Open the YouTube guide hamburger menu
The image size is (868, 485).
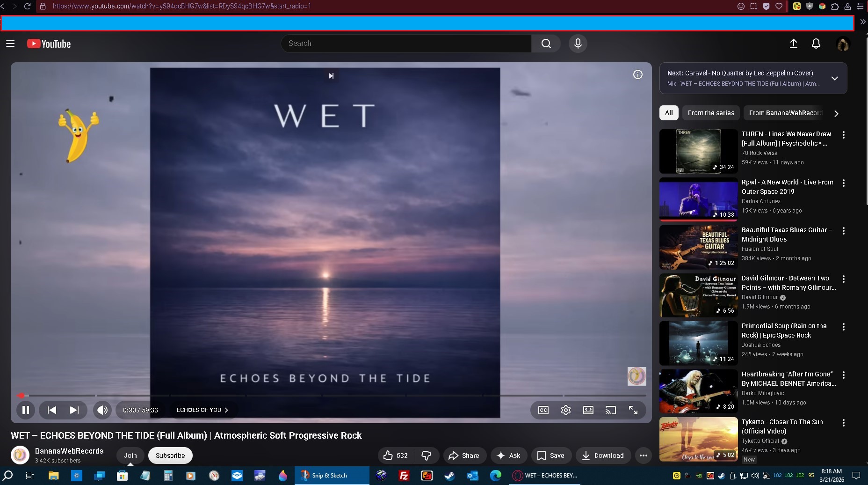(10, 44)
